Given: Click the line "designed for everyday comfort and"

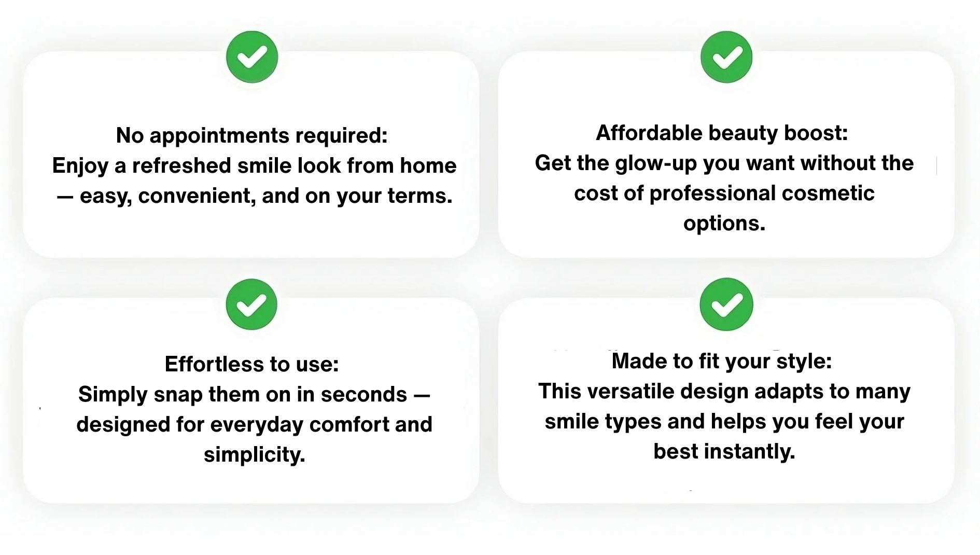Looking at the screenshot, I should tap(254, 424).
